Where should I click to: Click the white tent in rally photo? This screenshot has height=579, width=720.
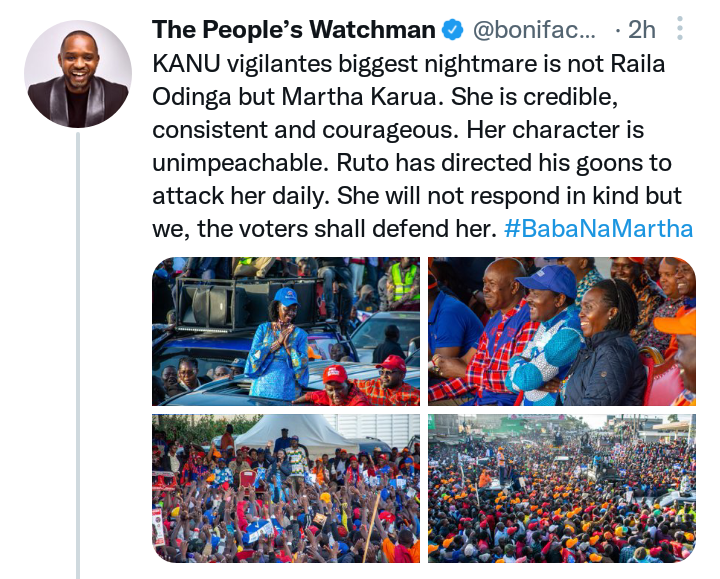coord(296,432)
